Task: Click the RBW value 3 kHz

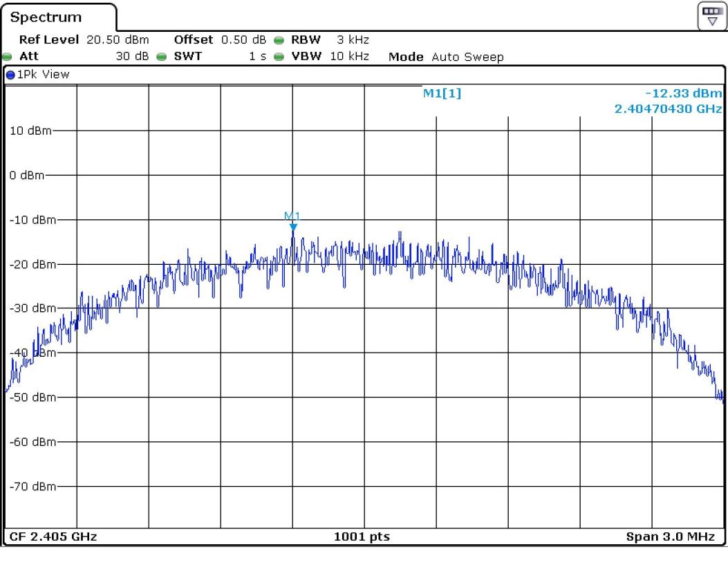Action: pyautogui.click(x=353, y=40)
